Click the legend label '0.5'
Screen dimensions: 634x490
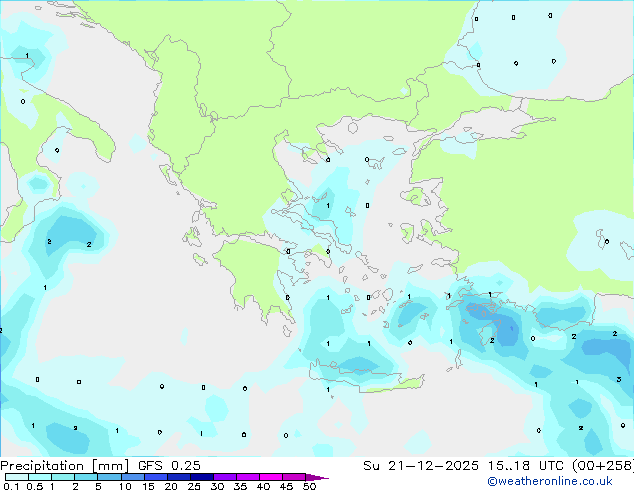click(35, 486)
